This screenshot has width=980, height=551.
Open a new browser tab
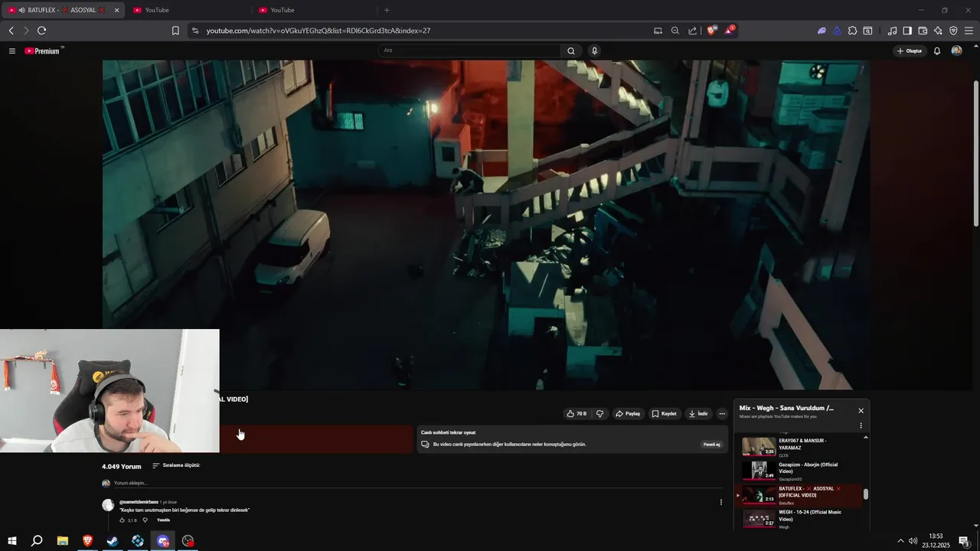387,10
